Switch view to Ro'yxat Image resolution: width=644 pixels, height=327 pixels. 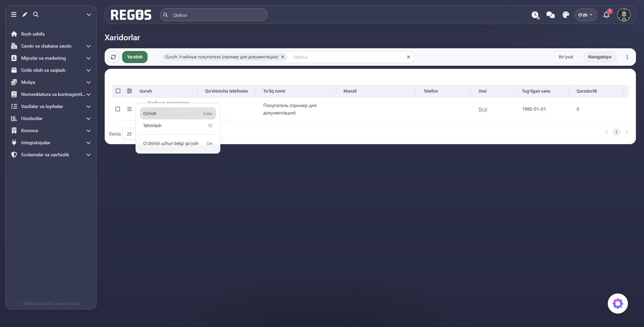(566, 57)
